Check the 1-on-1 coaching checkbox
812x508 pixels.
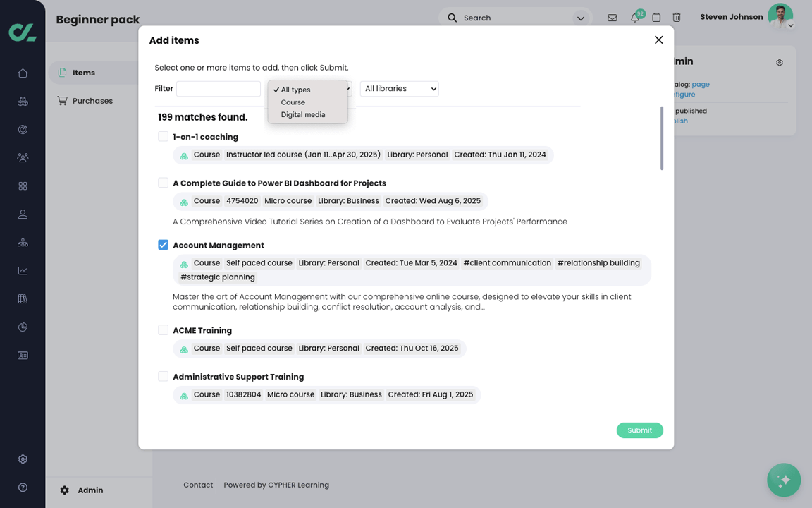coord(163,136)
